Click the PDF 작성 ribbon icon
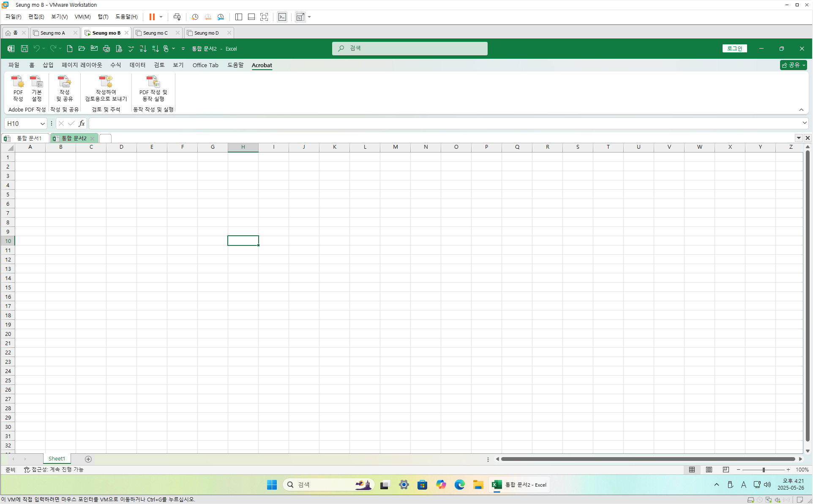This screenshot has width=813, height=504. (18, 88)
